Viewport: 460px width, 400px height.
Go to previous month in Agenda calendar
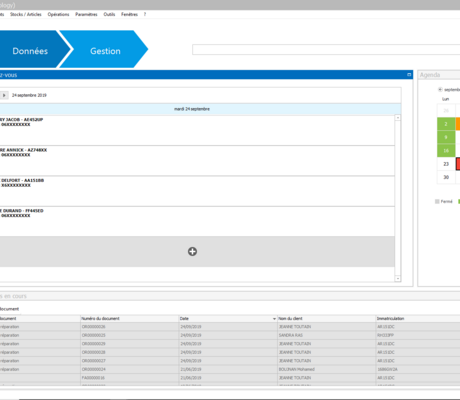(440, 89)
